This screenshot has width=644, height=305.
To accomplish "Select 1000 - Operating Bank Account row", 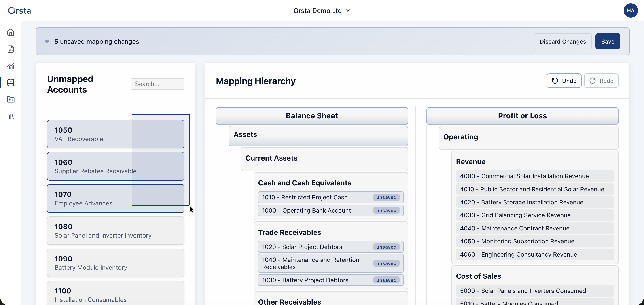I will pyautogui.click(x=330, y=210).
